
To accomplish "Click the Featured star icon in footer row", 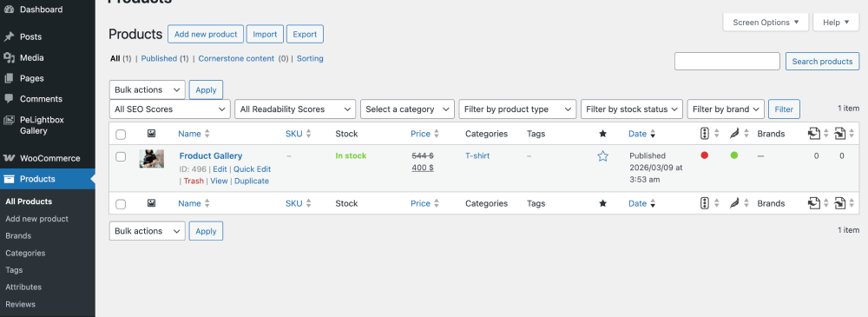I will click(x=603, y=203).
